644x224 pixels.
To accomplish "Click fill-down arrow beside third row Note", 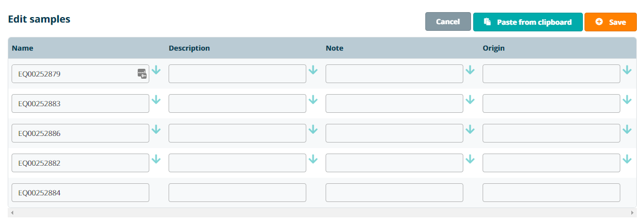I will point(470,129).
